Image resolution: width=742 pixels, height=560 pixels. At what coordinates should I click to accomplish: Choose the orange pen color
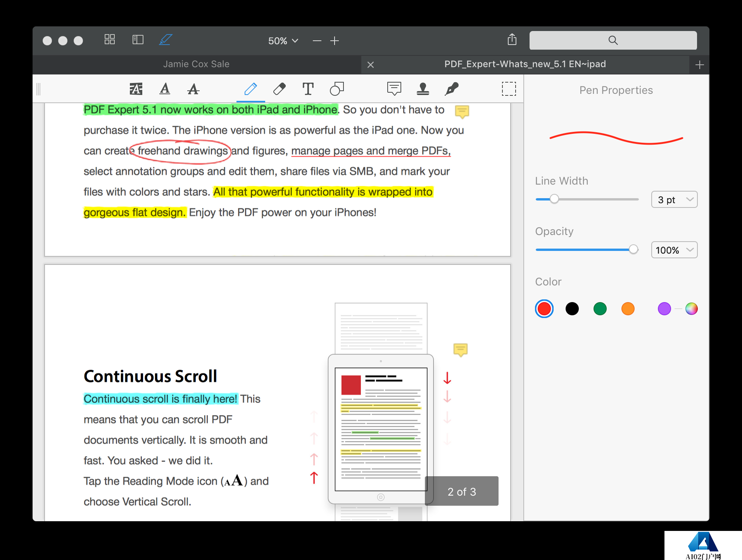628,309
